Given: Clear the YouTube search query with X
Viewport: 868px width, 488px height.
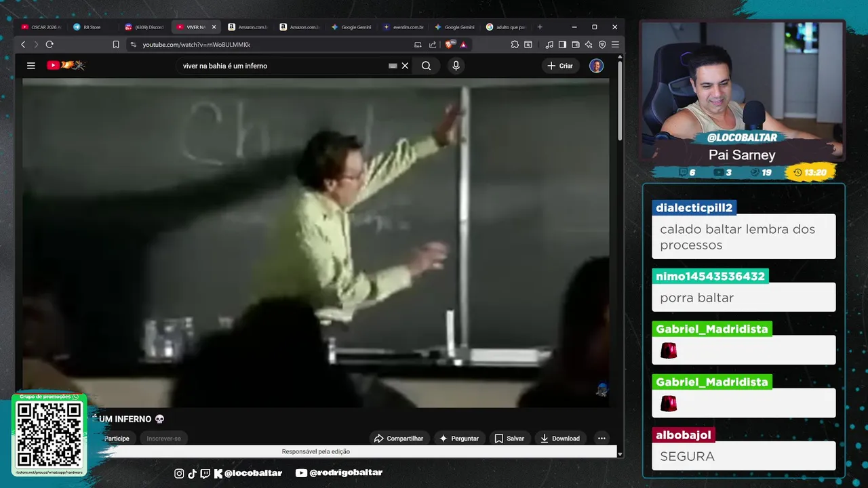Looking at the screenshot, I should (x=405, y=66).
